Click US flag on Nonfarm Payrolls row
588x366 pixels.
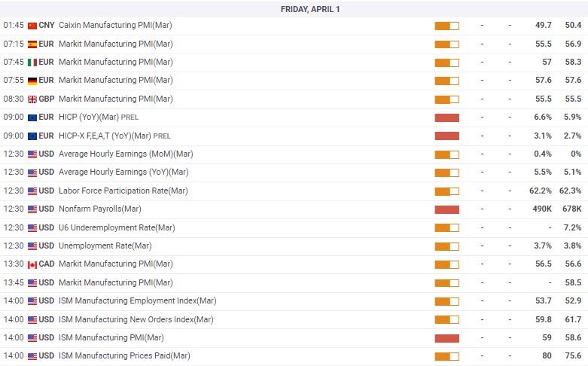[32, 209]
